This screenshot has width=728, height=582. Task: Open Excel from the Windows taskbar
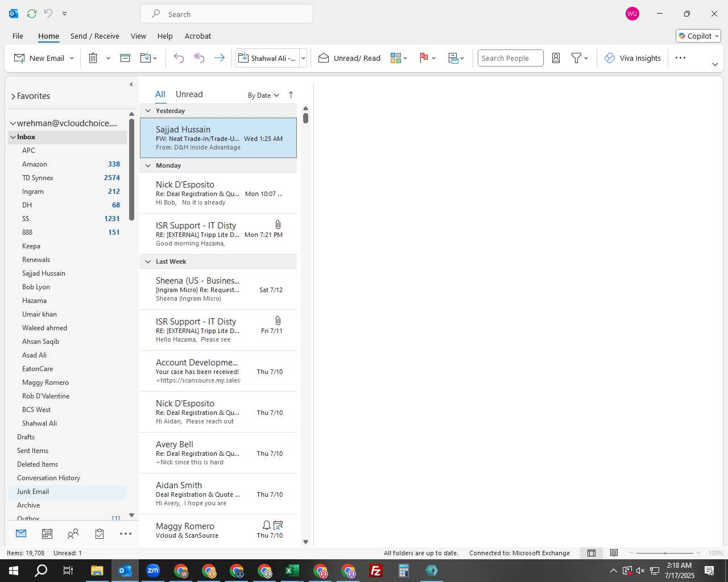point(292,571)
